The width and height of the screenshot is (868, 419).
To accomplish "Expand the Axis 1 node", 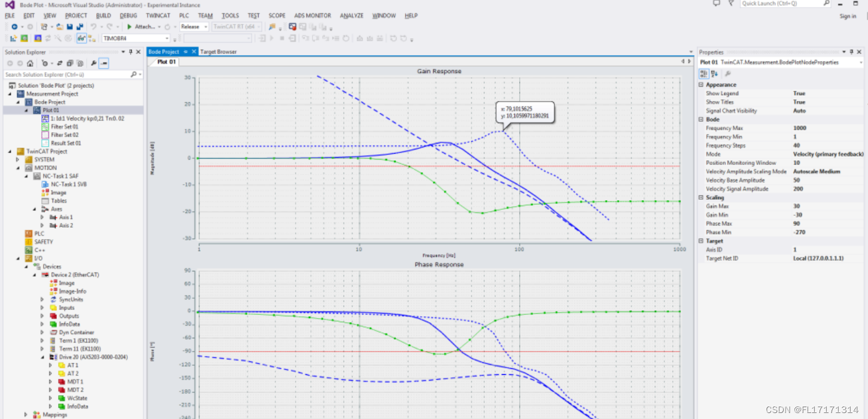I will coord(42,218).
